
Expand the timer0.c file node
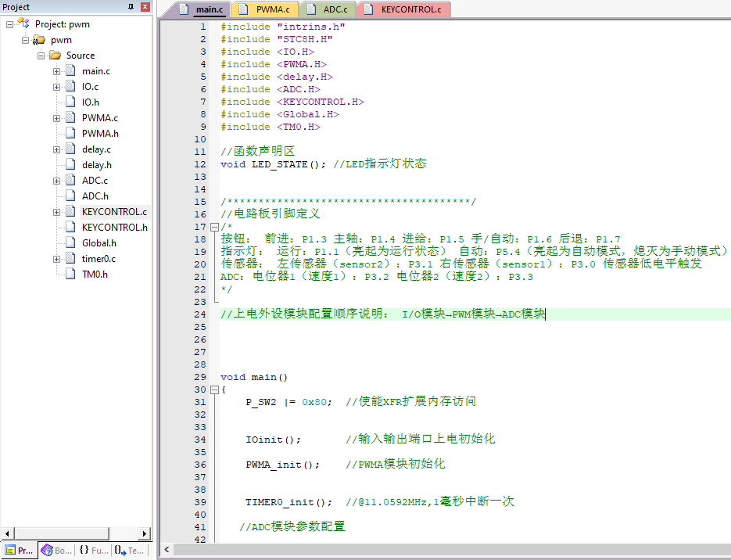click(x=56, y=259)
